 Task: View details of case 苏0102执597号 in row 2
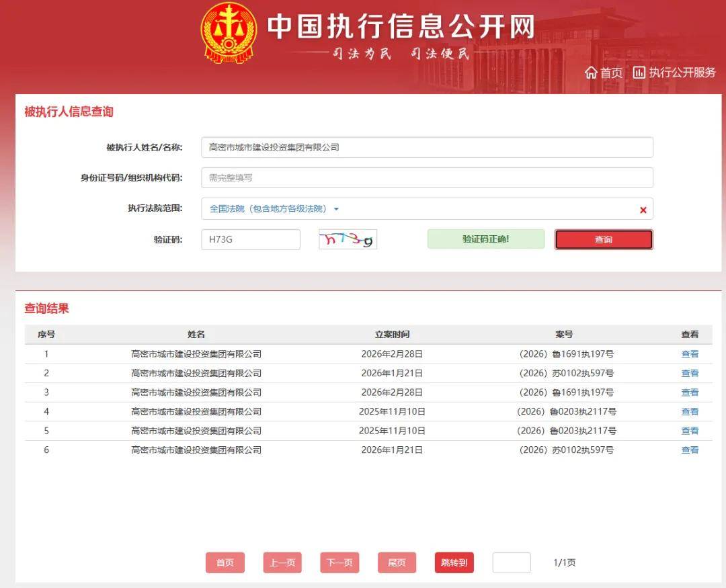690,373
